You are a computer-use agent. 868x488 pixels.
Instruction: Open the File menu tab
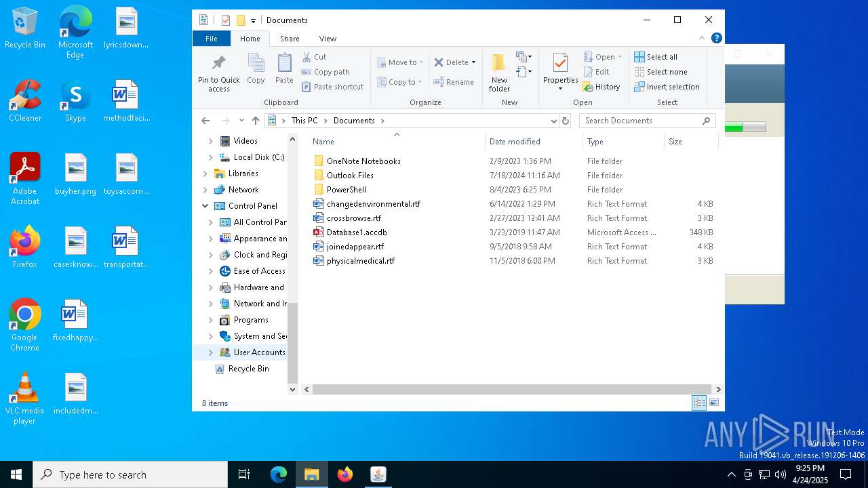[x=212, y=39]
